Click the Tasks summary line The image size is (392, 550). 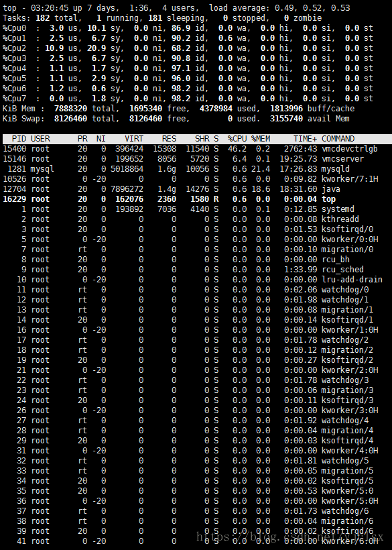coord(162,18)
